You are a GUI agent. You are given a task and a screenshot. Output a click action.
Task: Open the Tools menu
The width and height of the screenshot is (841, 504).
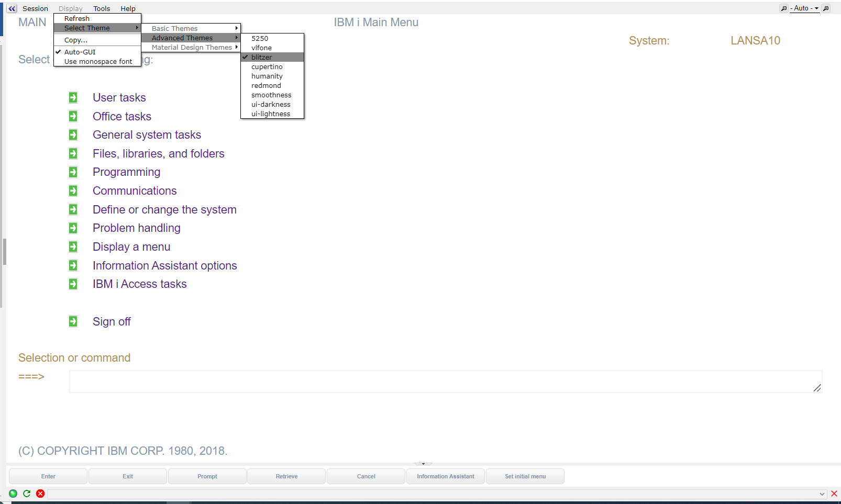tap(102, 8)
